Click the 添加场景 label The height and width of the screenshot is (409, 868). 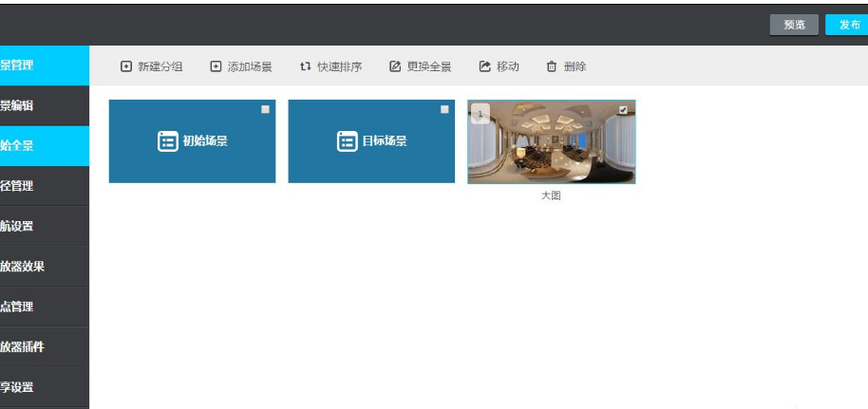(250, 67)
